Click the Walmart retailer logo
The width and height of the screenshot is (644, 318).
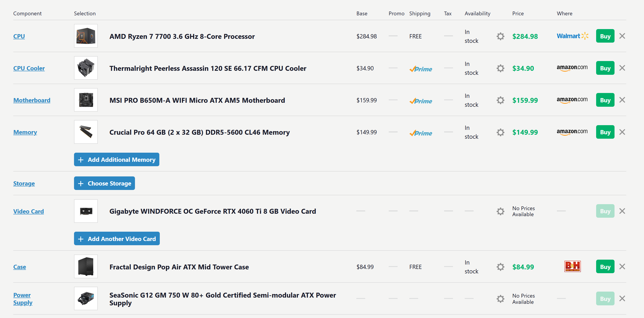point(572,36)
